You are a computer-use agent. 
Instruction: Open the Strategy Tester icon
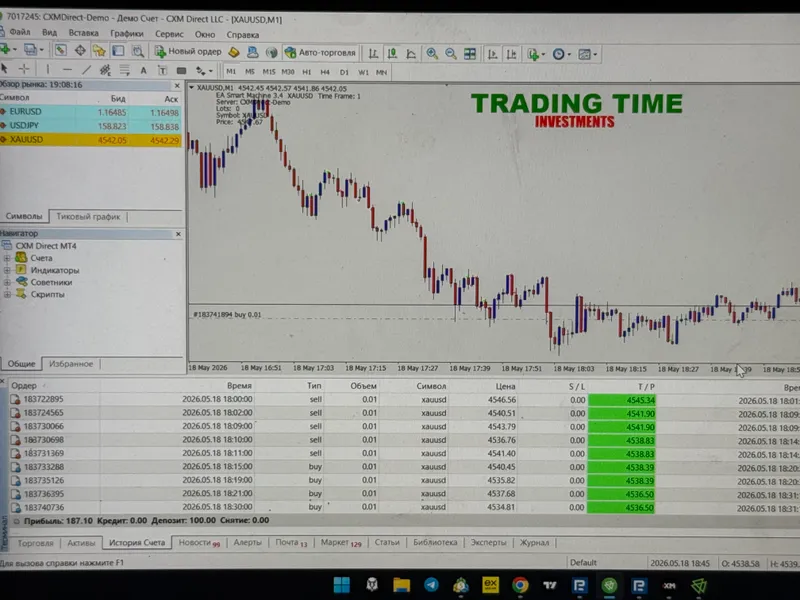138,51
